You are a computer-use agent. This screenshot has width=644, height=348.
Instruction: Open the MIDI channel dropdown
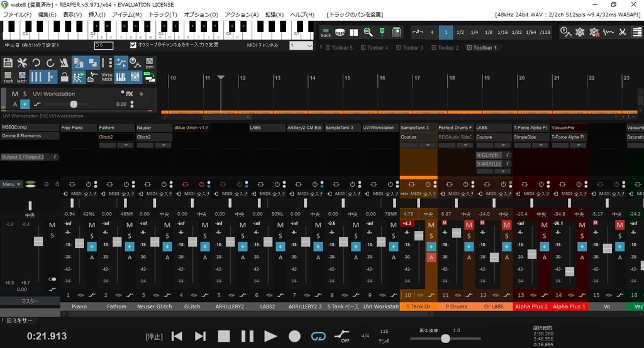click(301, 45)
